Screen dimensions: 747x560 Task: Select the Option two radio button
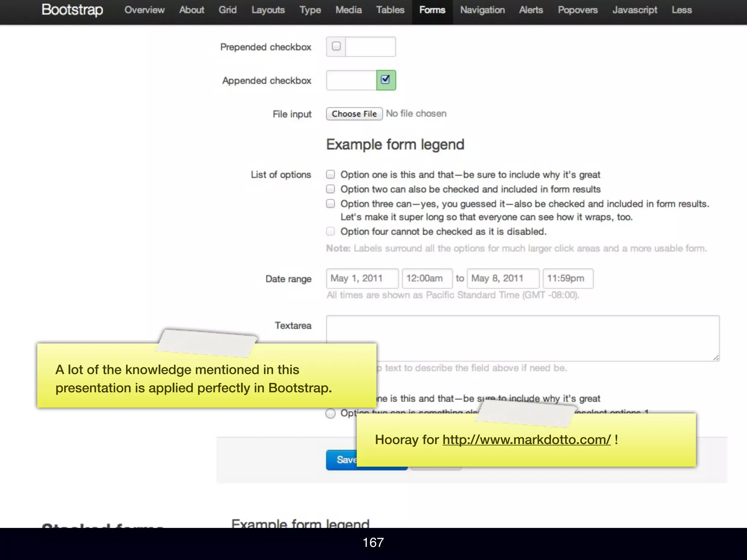(x=330, y=413)
